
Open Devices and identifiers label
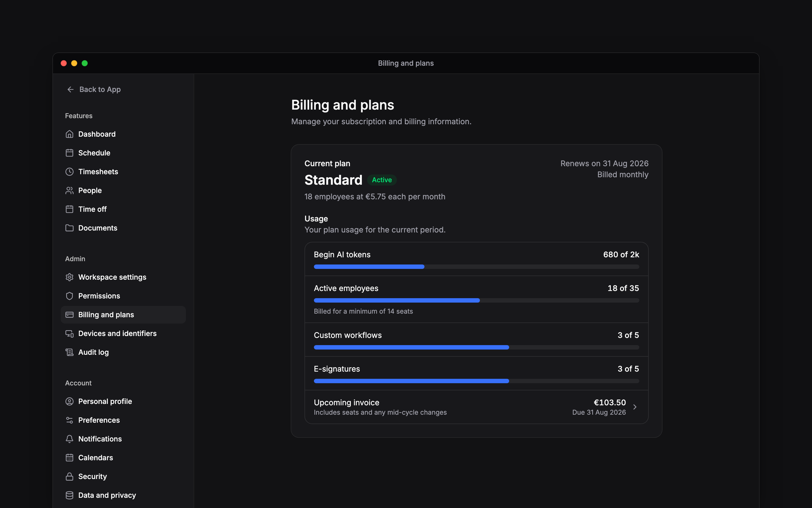117,334
